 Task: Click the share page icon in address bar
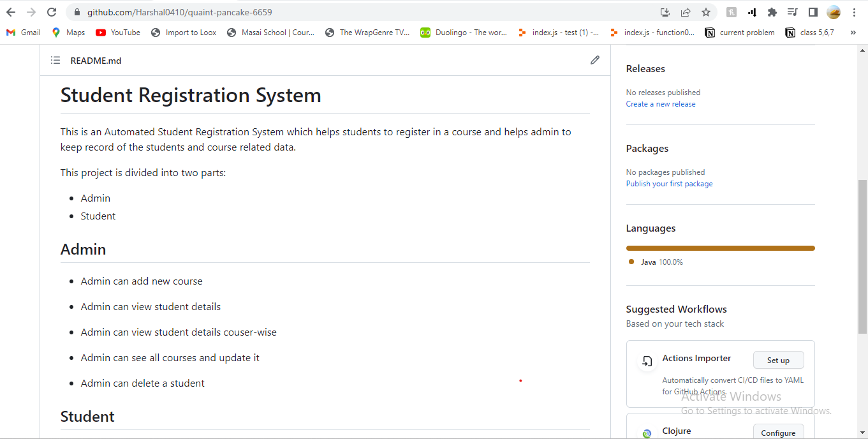686,12
